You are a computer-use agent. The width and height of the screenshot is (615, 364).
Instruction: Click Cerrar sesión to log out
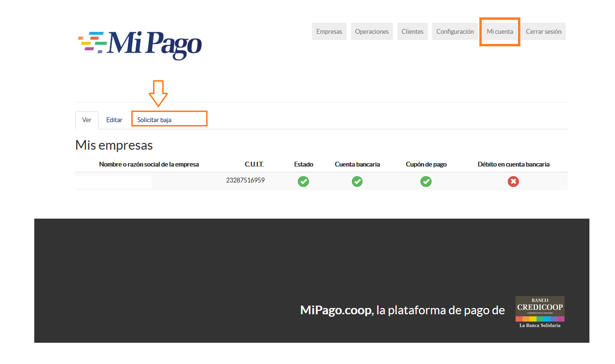point(544,31)
